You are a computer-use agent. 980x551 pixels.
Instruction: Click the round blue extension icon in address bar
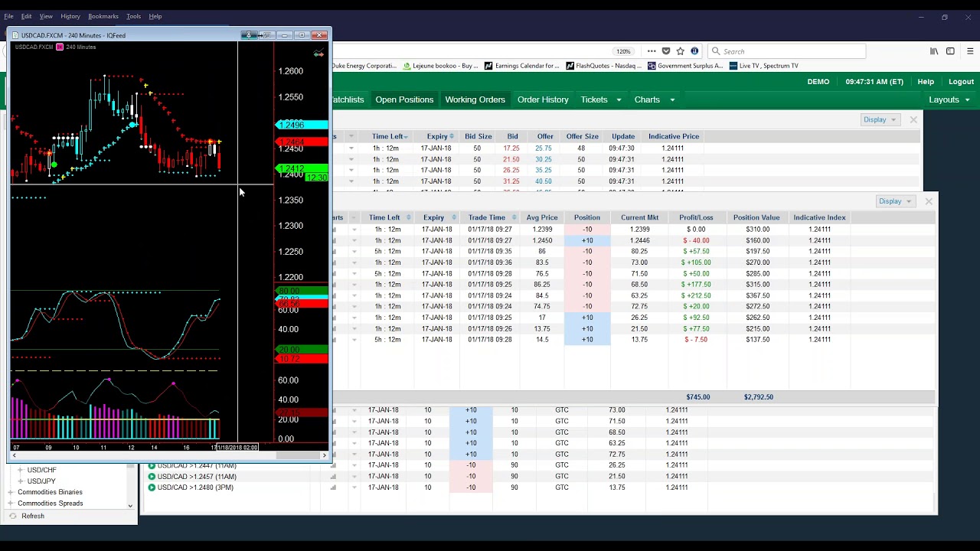[694, 51]
